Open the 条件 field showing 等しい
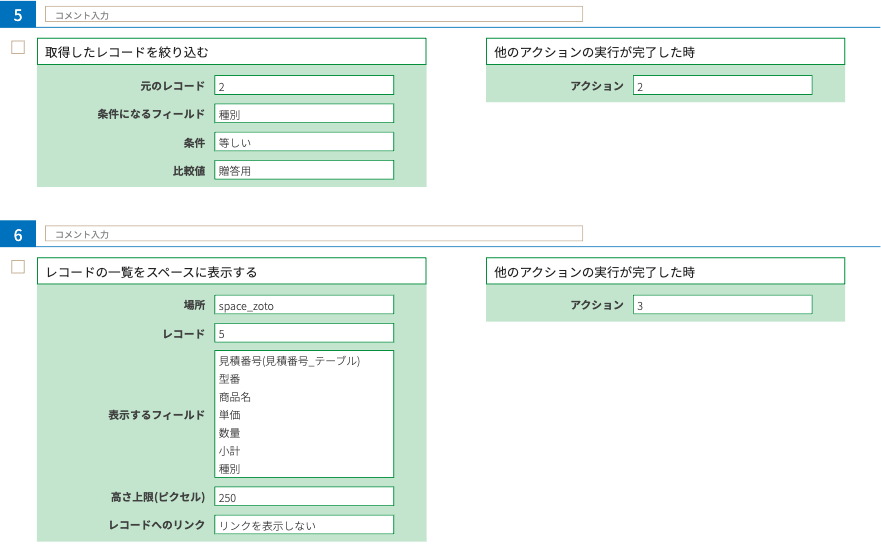Screen dimensions: 881x544 coord(304,142)
